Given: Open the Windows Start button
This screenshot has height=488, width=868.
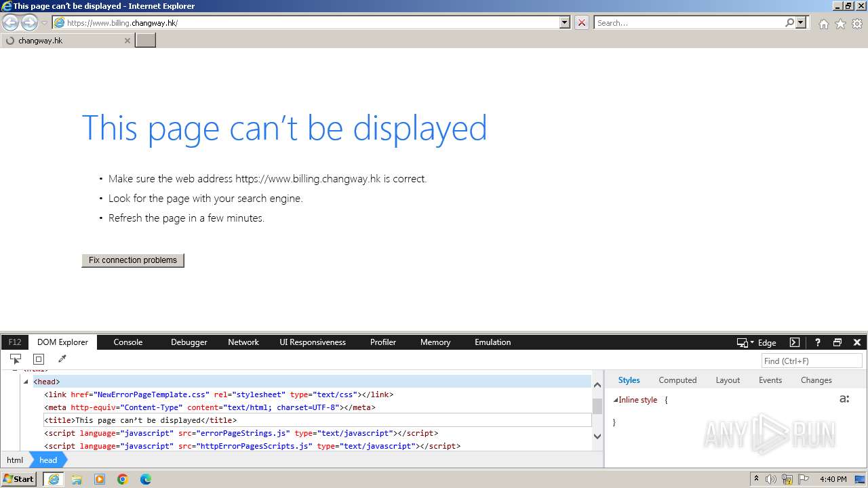Looking at the screenshot, I should (x=18, y=479).
